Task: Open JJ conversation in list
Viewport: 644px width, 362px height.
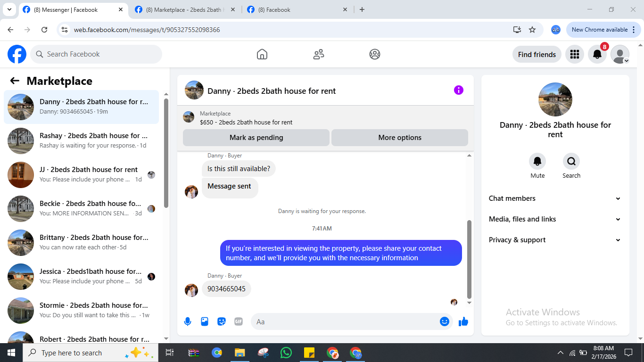Action: pyautogui.click(x=82, y=175)
